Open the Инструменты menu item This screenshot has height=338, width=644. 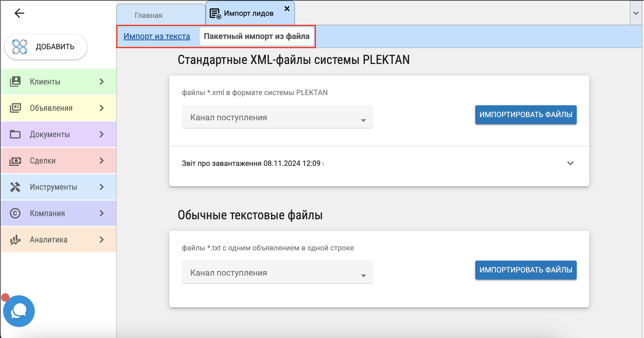[x=58, y=187]
